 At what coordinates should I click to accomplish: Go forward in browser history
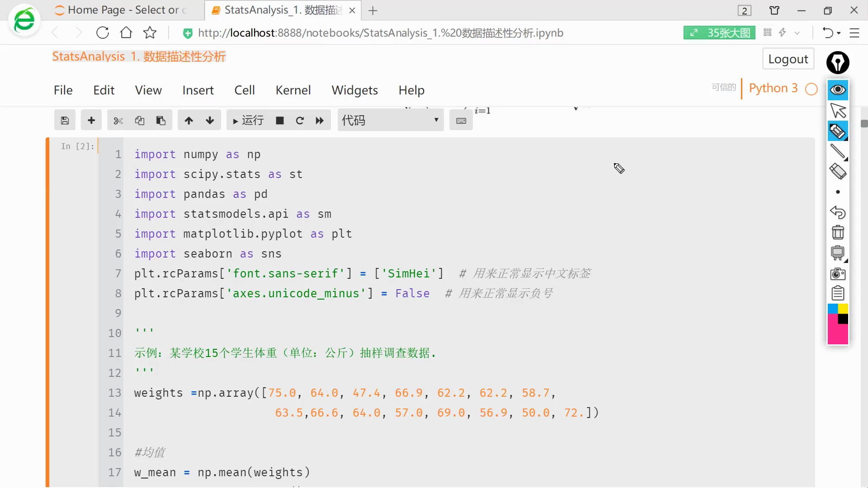[x=79, y=33]
